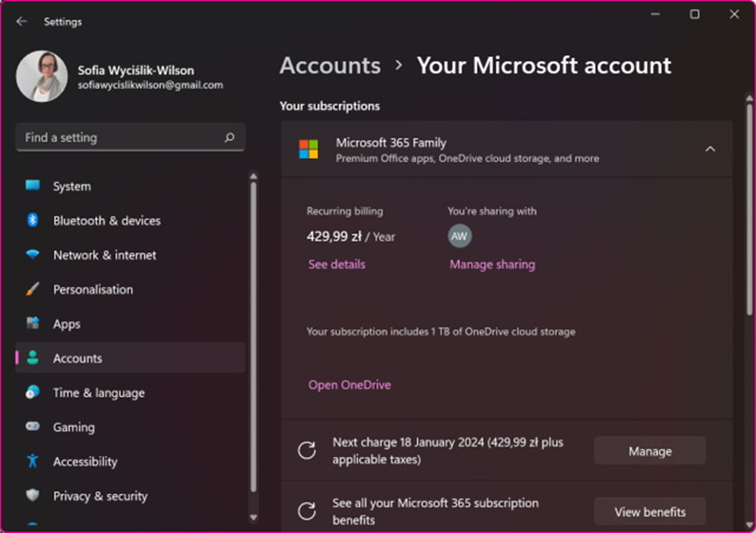
Task: Click the System monitor icon in sidebar
Action: click(x=33, y=186)
